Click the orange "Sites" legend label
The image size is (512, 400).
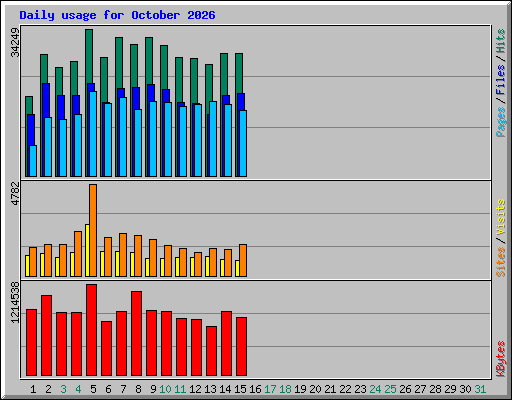coord(501,262)
